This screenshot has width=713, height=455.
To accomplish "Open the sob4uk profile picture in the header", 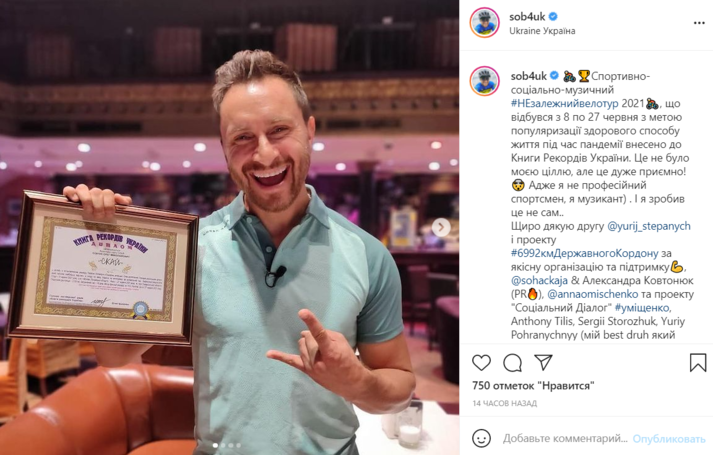I will [x=484, y=22].
